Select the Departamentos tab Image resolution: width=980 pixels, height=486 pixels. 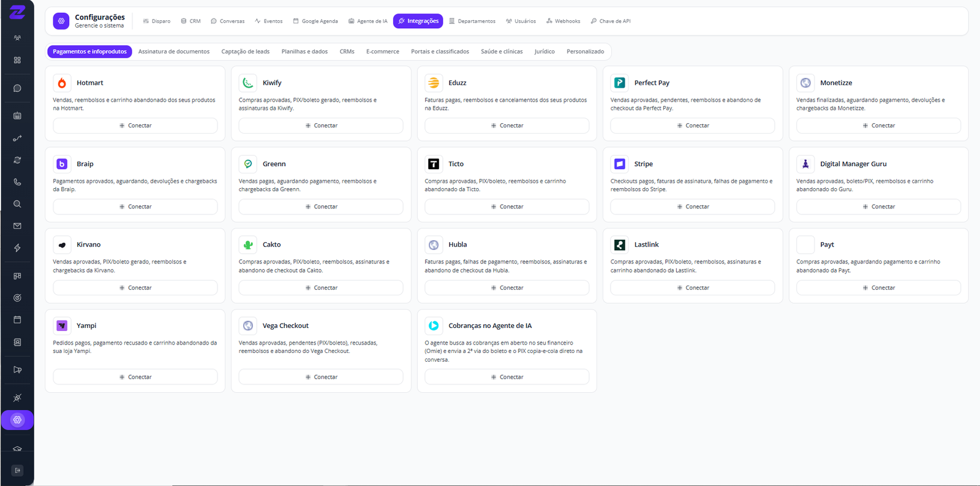[472, 21]
